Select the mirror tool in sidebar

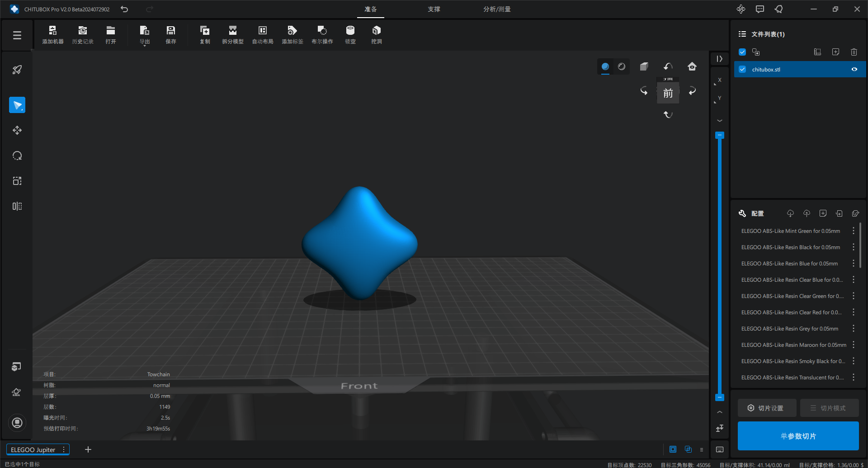(17, 206)
